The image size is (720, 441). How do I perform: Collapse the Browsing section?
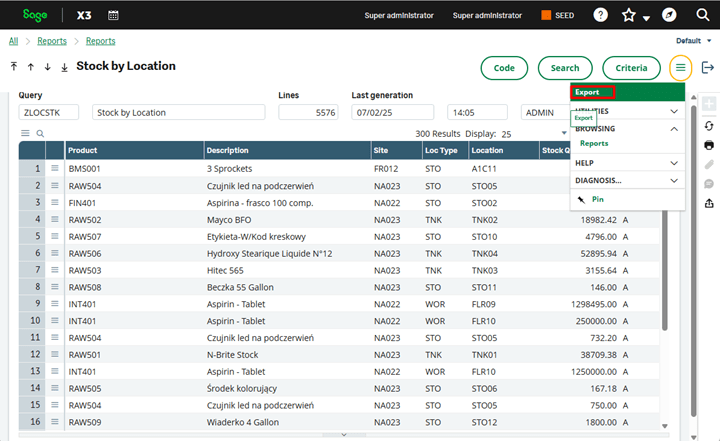[674, 129]
